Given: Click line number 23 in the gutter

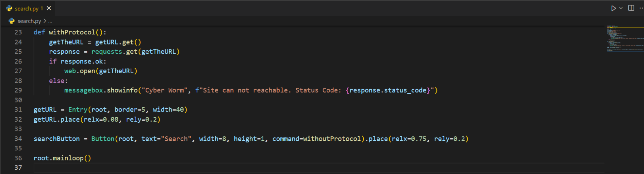Looking at the screenshot, I should coord(18,32).
